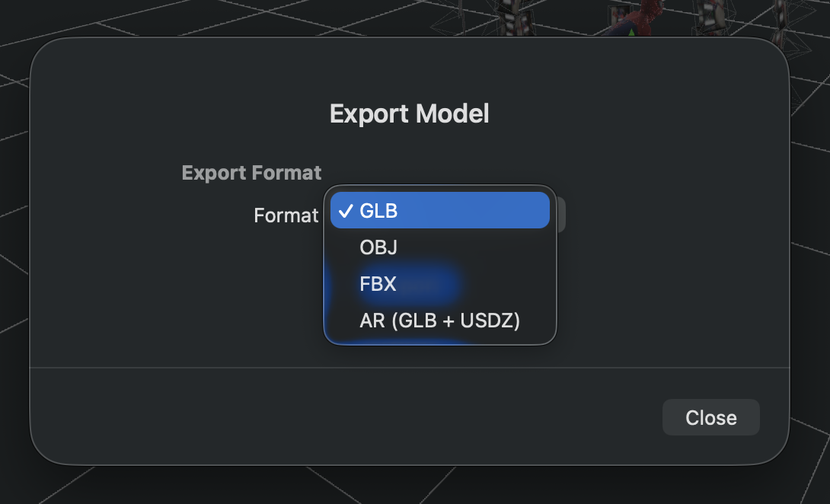Close the Export Model dialog
This screenshot has width=830, height=504.
[x=710, y=417]
